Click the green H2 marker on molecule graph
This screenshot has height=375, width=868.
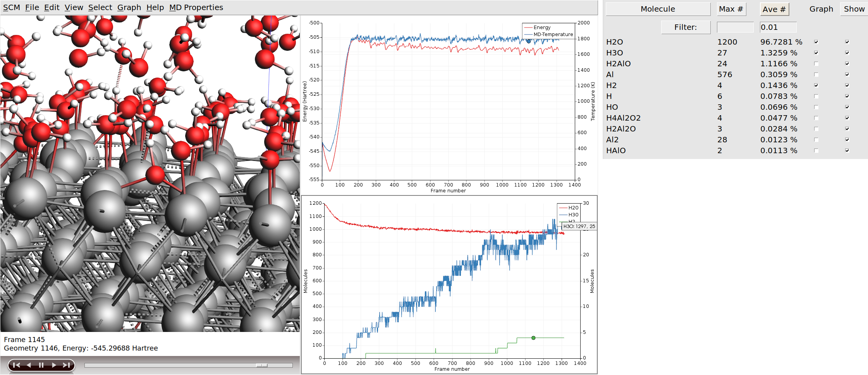click(533, 338)
